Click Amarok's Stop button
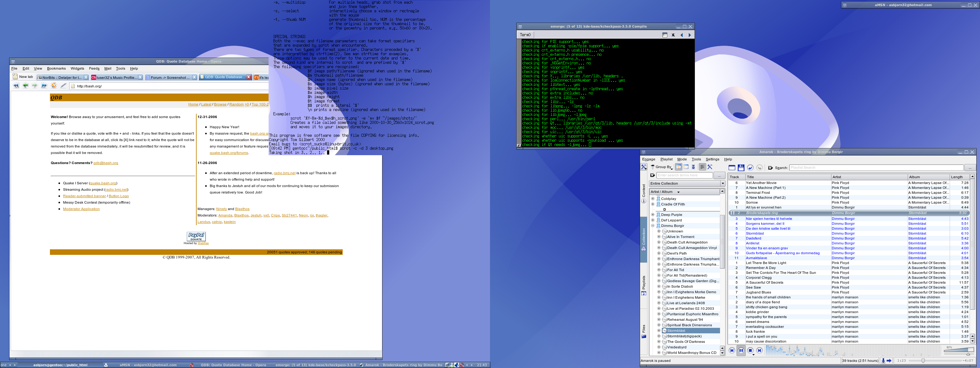Image resolution: width=980 pixels, height=368 pixels. click(x=750, y=351)
